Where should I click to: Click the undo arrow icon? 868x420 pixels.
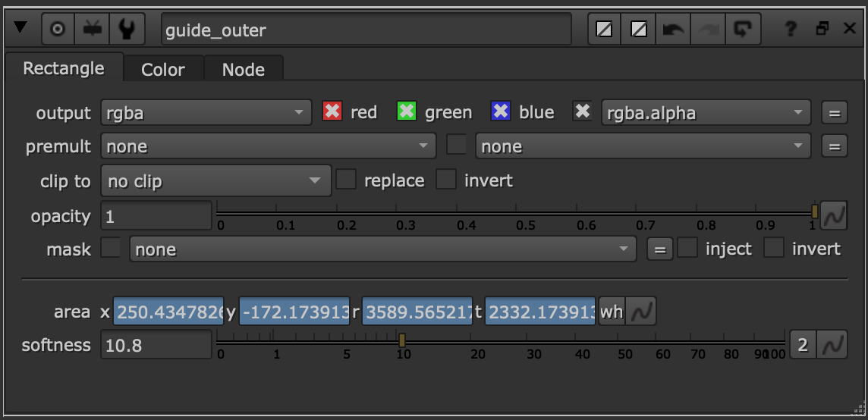tap(672, 29)
